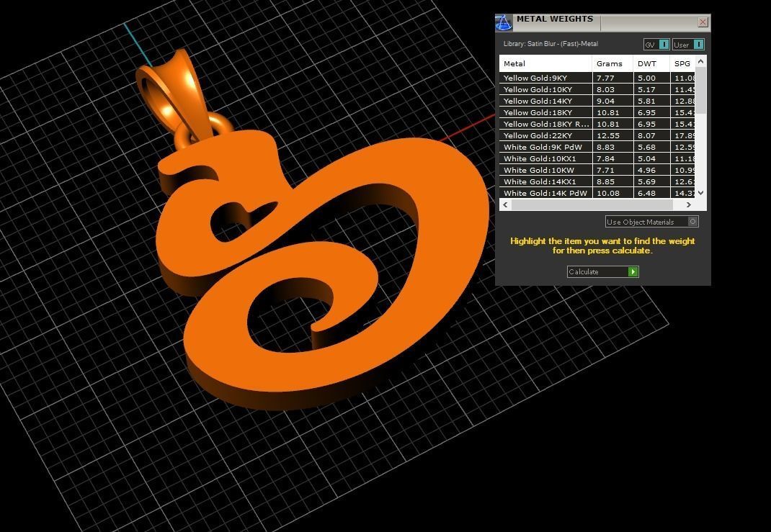Image resolution: width=771 pixels, height=532 pixels.
Task: Enable Use Object Materials option
Action: [651, 222]
